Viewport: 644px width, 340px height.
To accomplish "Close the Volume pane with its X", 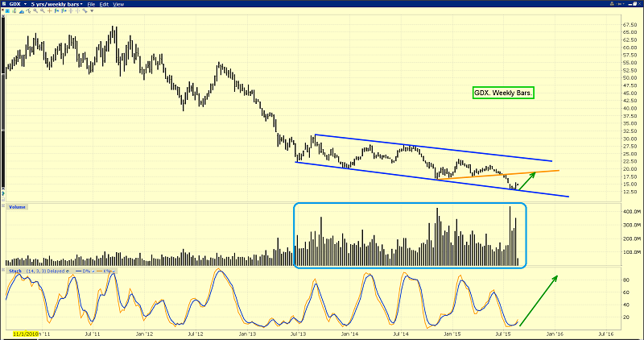I will click(3, 205).
